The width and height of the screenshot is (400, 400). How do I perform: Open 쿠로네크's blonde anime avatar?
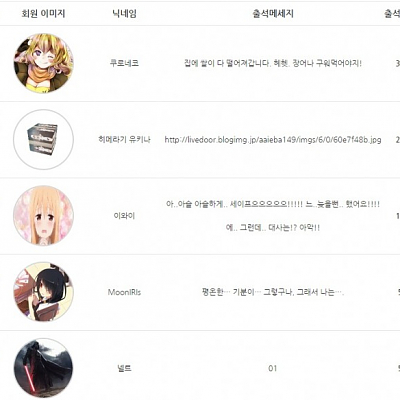tap(43, 63)
